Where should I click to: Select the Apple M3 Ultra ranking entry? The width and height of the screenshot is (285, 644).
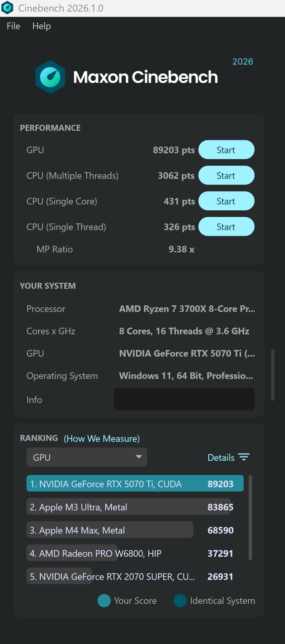tap(128, 506)
